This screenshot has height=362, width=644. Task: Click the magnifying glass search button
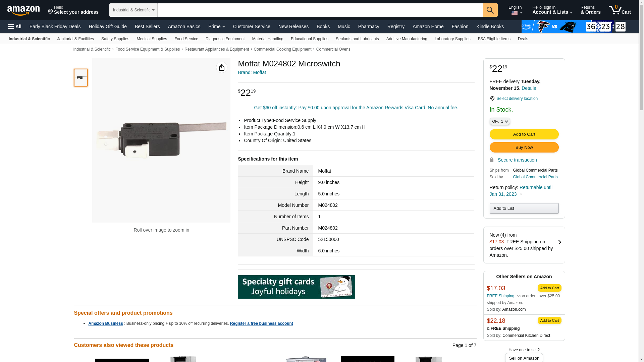[x=490, y=10]
